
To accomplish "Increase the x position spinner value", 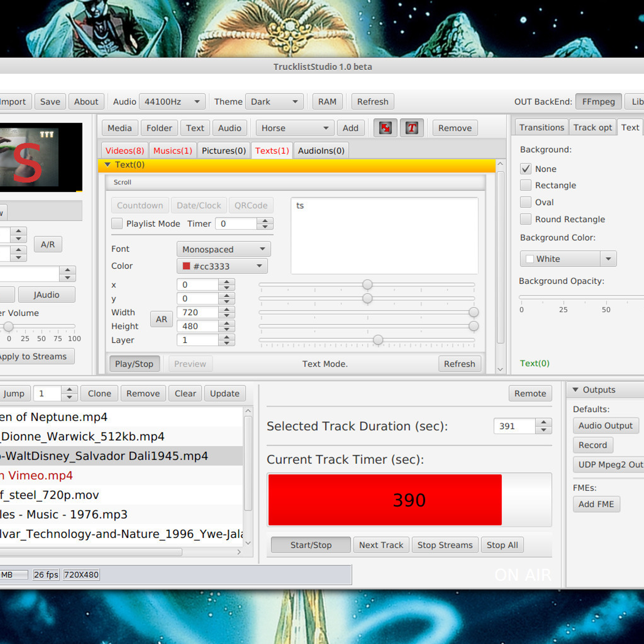I will pos(227,282).
